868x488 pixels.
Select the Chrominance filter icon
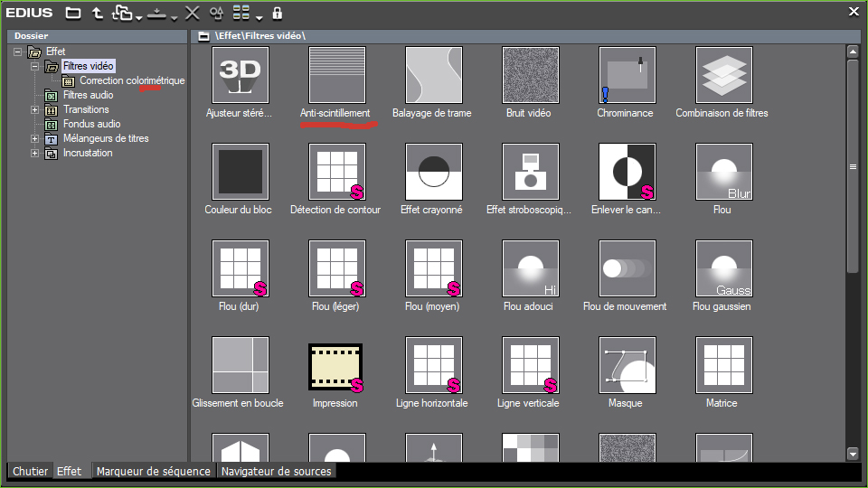pyautogui.click(x=627, y=75)
